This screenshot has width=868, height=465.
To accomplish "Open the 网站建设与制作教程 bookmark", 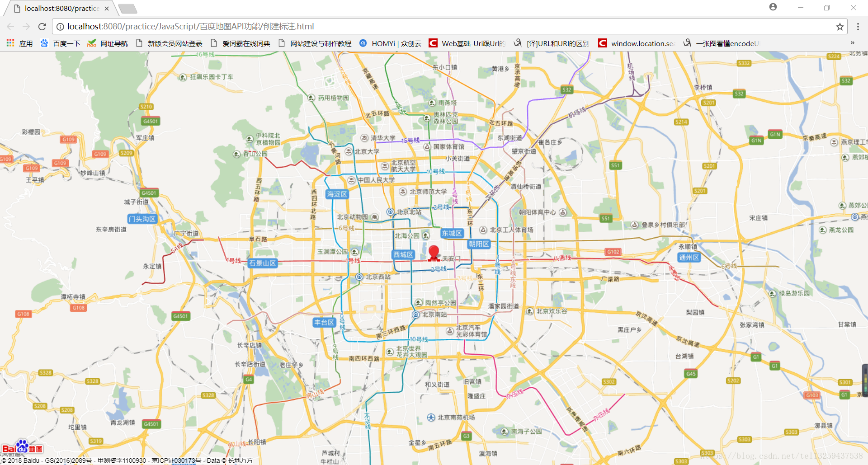I will (x=315, y=43).
